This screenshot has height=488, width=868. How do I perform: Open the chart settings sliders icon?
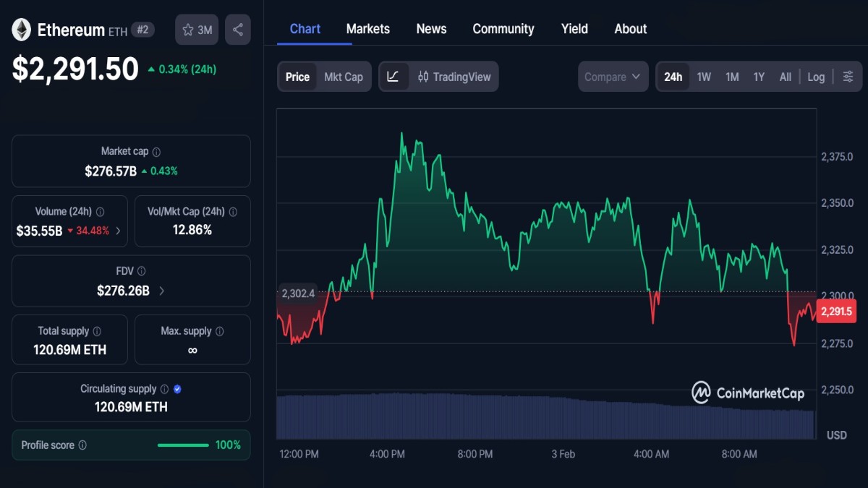click(x=848, y=76)
